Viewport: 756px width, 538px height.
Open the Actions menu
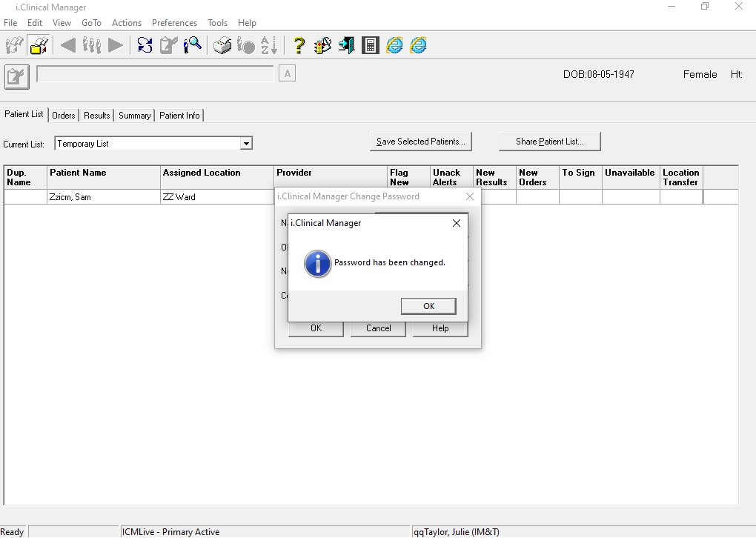(x=127, y=23)
